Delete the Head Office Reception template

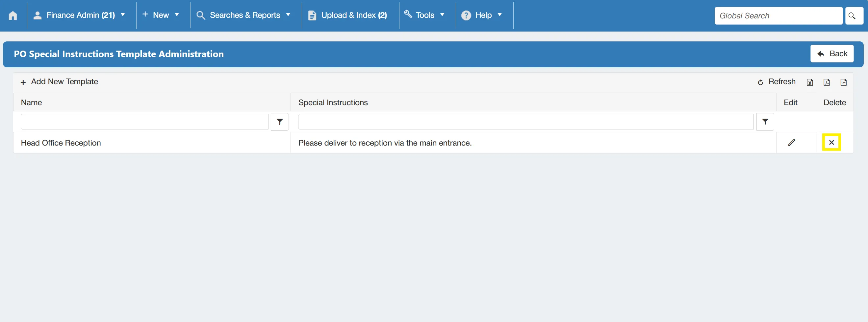pos(831,142)
